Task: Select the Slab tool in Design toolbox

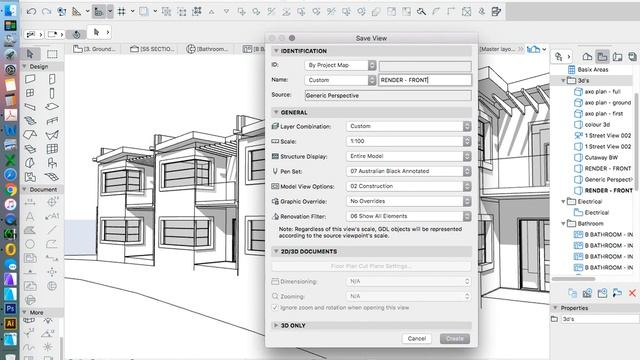Action: point(52,107)
